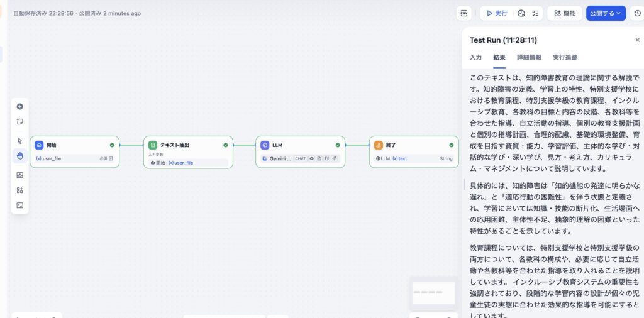
Task: Switch to the 入力 tab
Action: pyautogui.click(x=475, y=57)
